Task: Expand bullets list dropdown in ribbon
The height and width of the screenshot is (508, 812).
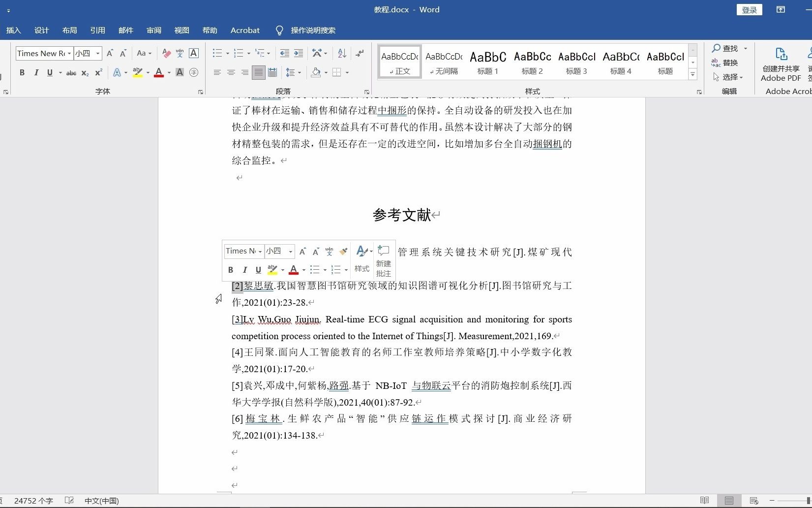Action: coord(228,53)
